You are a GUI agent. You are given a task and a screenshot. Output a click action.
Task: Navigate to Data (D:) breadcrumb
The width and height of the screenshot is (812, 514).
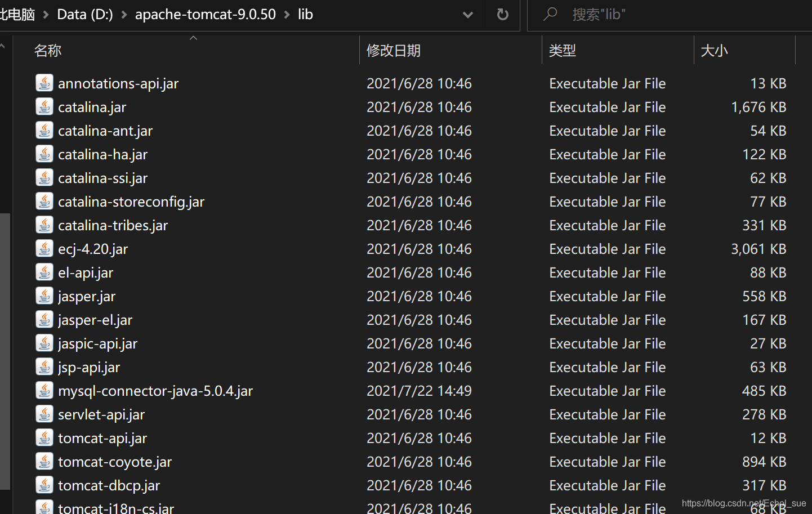pos(85,14)
